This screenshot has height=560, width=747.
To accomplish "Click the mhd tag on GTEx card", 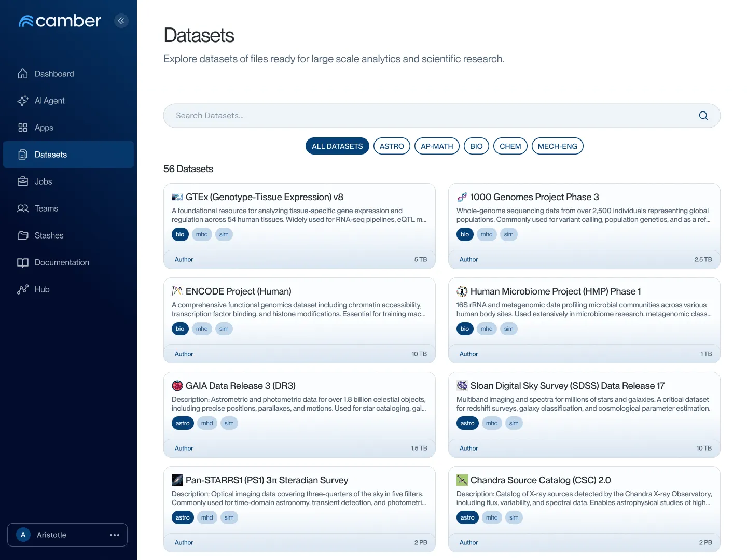I will [202, 234].
